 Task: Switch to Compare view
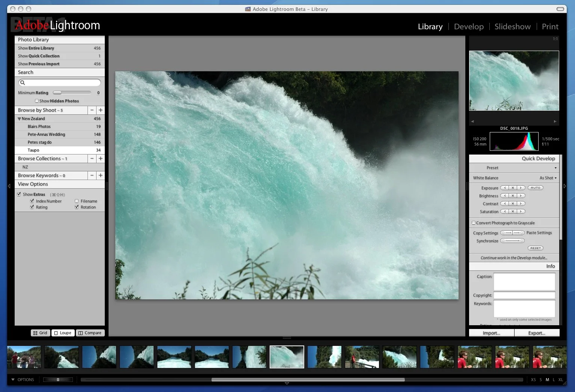[x=90, y=333]
